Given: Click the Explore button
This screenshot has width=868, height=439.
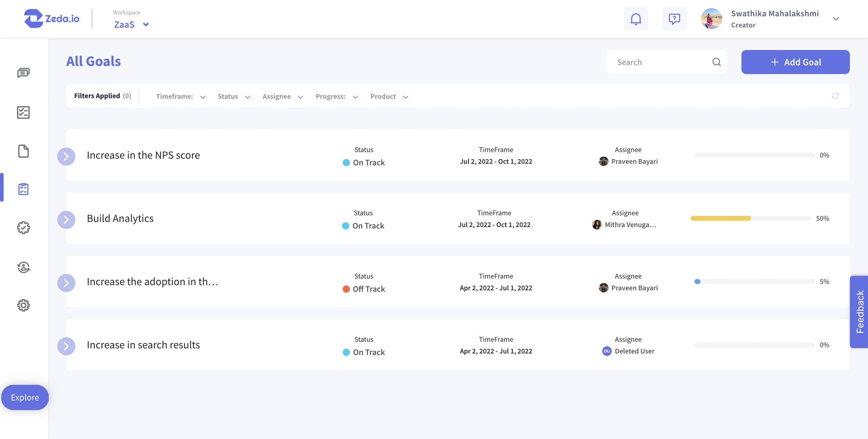Looking at the screenshot, I should (x=25, y=397).
